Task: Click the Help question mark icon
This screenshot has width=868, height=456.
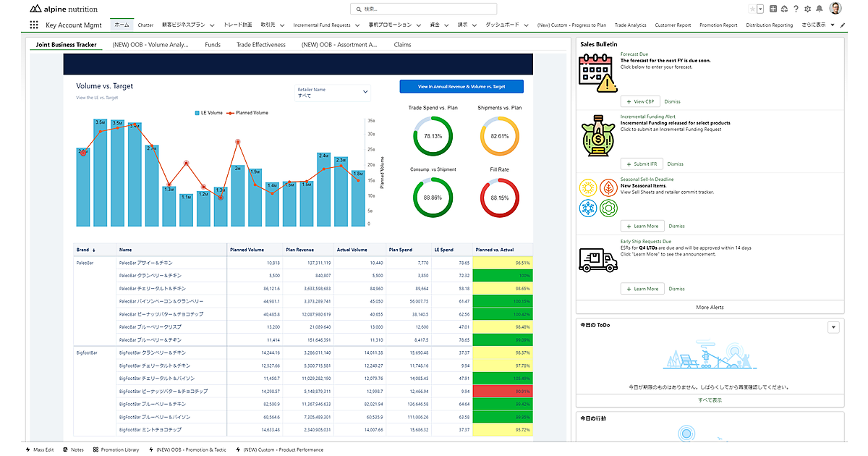Action: tap(796, 9)
